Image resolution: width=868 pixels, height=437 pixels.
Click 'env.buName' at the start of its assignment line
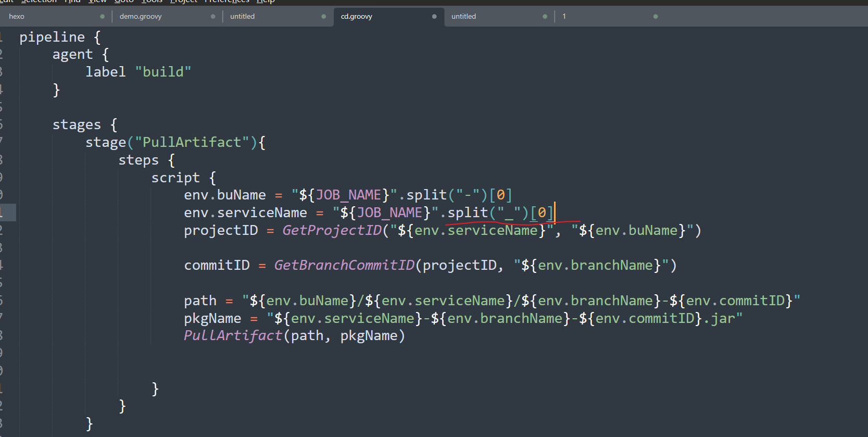click(x=225, y=195)
